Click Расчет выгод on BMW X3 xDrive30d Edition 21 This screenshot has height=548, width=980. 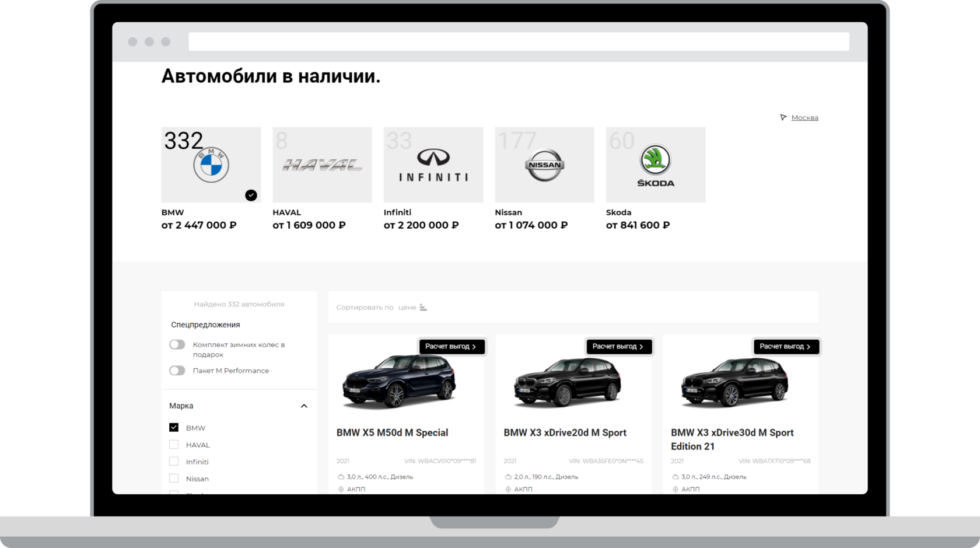(786, 347)
